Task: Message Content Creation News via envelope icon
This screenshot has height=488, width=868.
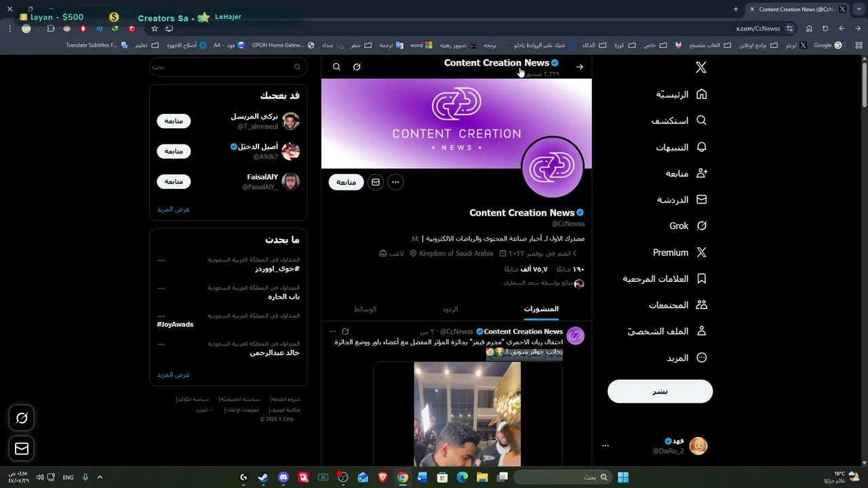Action: (376, 182)
